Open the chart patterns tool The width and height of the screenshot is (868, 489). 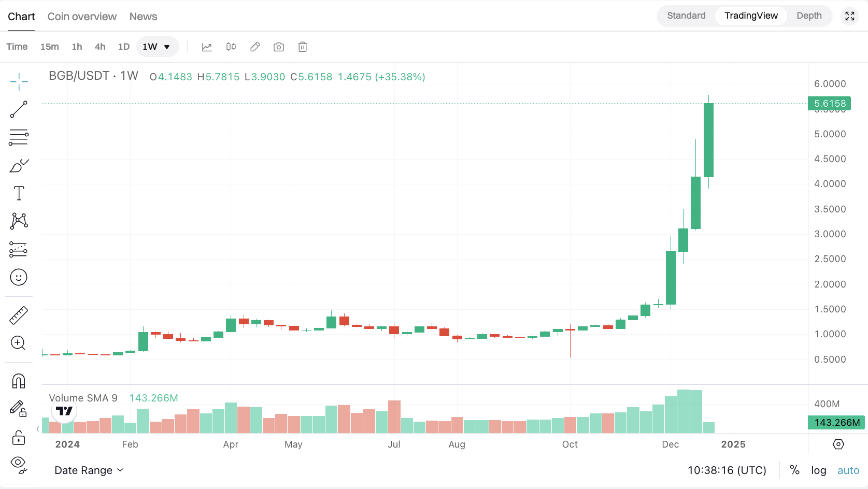[19, 221]
